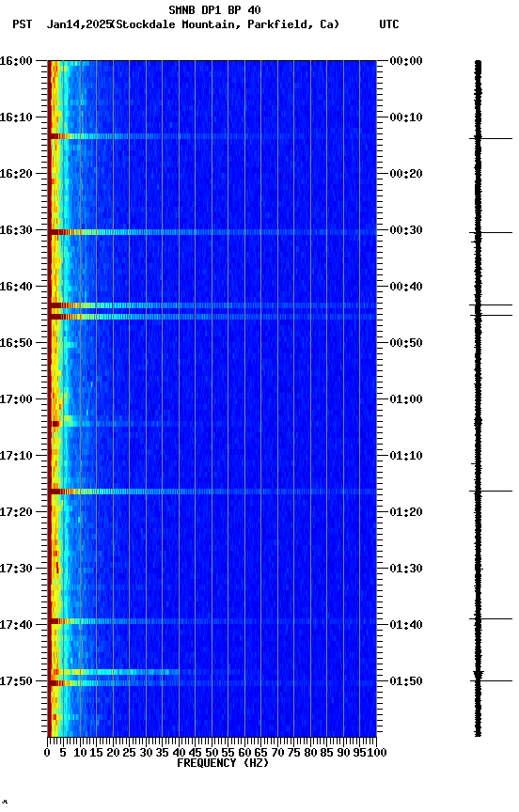The image size is (519, 812).
Task: Click the UTC timezone label
Action: click(x=389, y=24)
